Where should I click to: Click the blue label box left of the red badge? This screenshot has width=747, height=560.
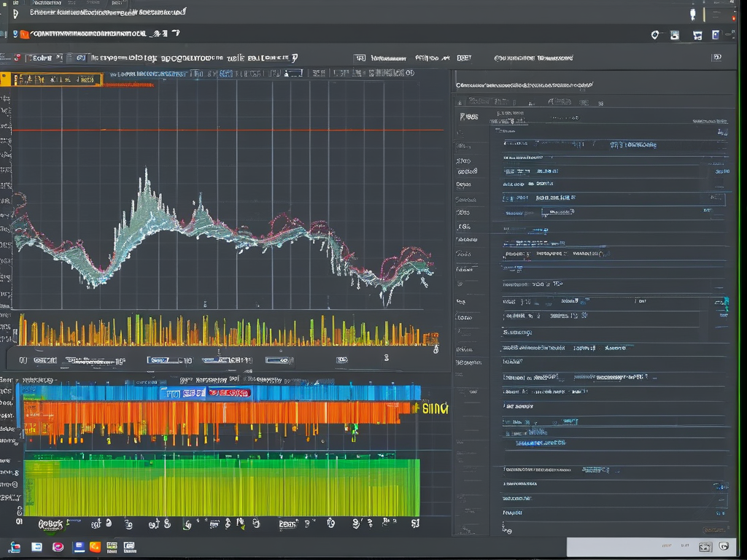[183, 393]
